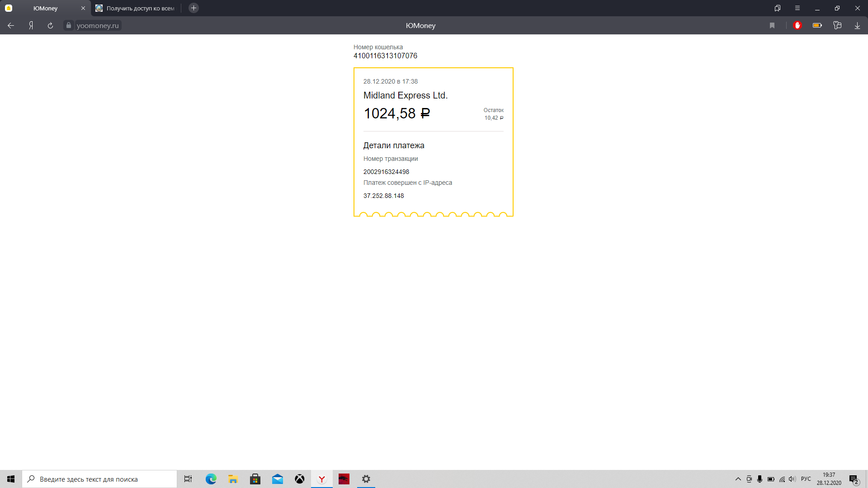868x488 pixels.
Task: Open the Windows Start menu
Action: (x=11, y=479)
